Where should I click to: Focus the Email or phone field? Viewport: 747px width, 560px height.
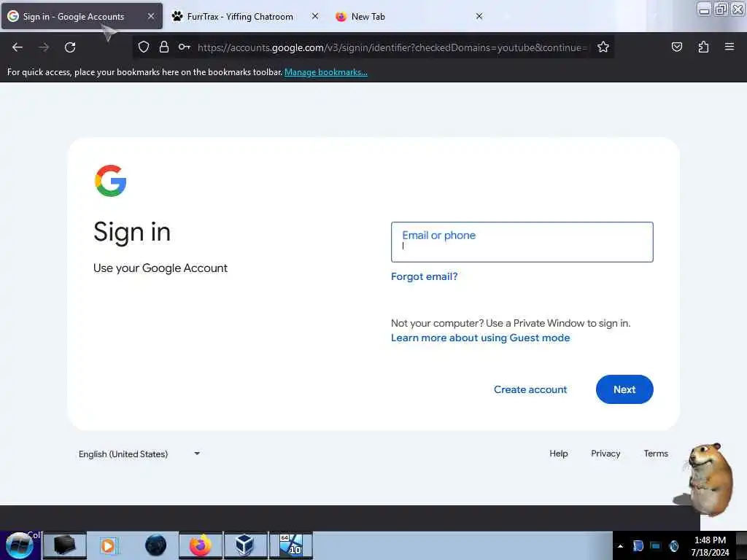pyautogui.click(x=522, y=242)
